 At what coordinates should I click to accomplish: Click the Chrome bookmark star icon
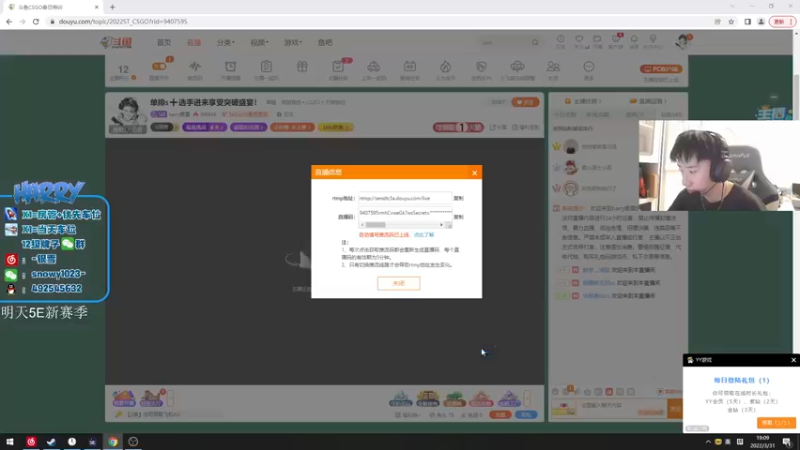(731, 21)
